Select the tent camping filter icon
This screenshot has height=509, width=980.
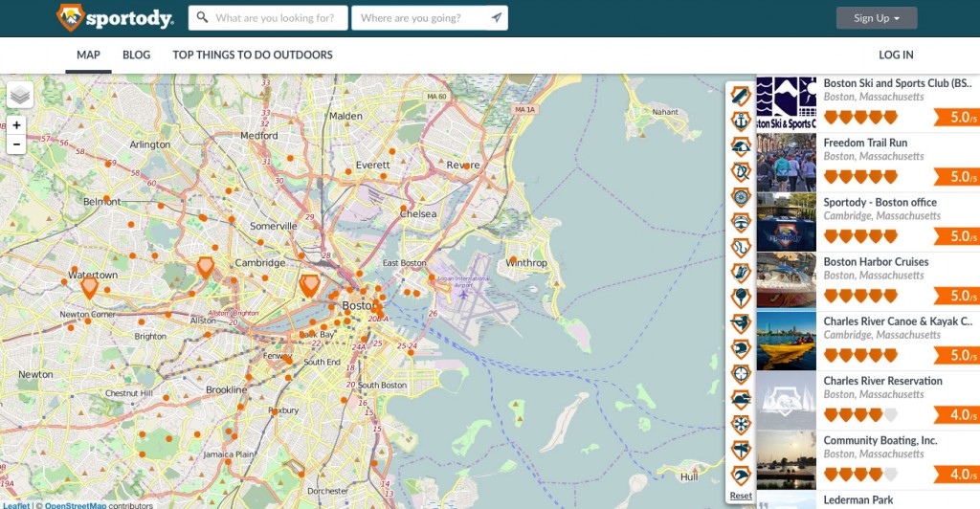click(x=741, y=146)
